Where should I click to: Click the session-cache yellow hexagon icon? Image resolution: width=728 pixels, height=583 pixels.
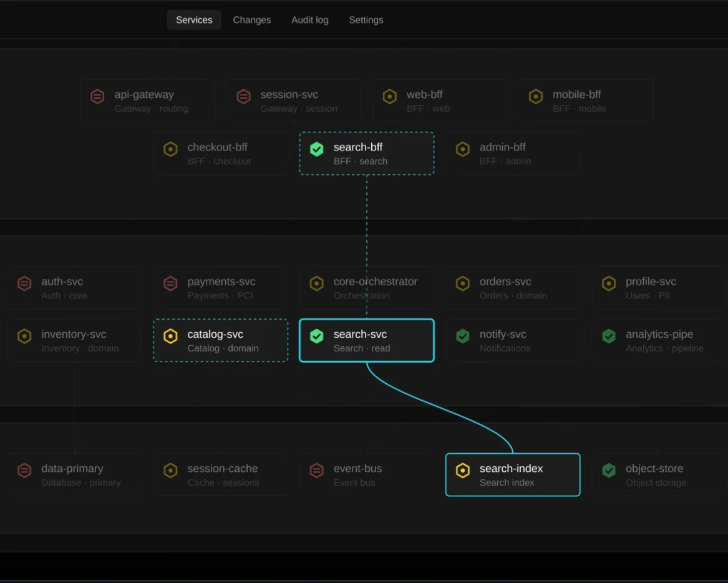point(170,471)
